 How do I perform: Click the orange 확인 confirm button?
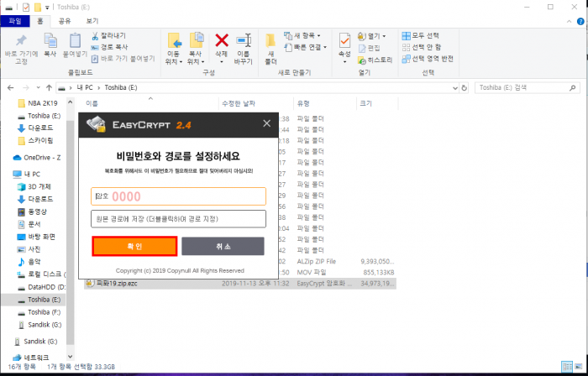(134, 246)
